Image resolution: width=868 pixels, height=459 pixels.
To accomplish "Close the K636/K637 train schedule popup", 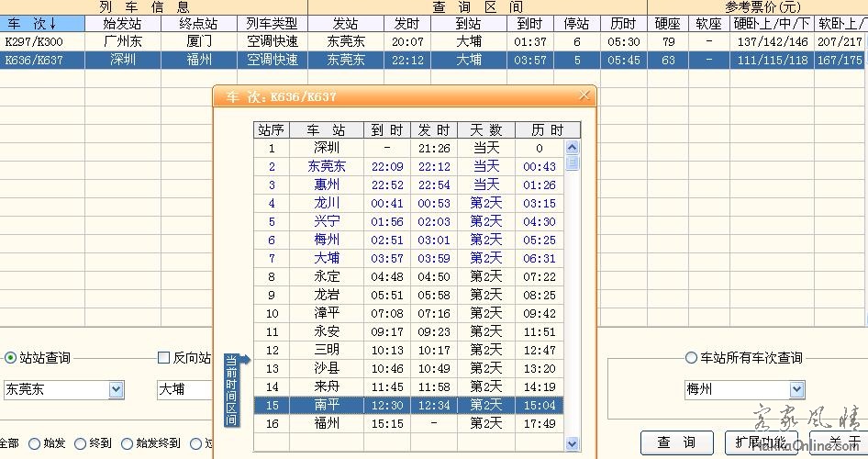I will (x=584, y=95).
